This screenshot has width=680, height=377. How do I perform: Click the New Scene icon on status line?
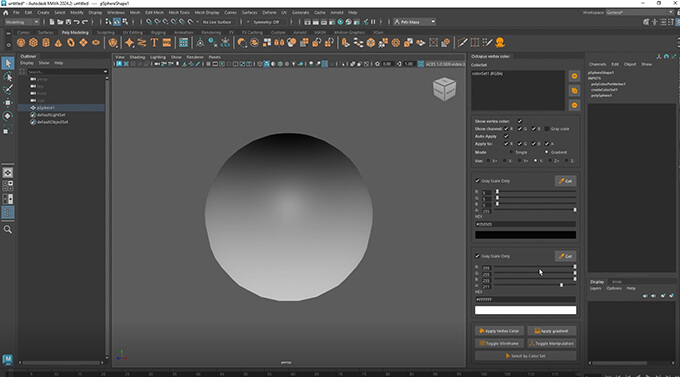(52, 22)
